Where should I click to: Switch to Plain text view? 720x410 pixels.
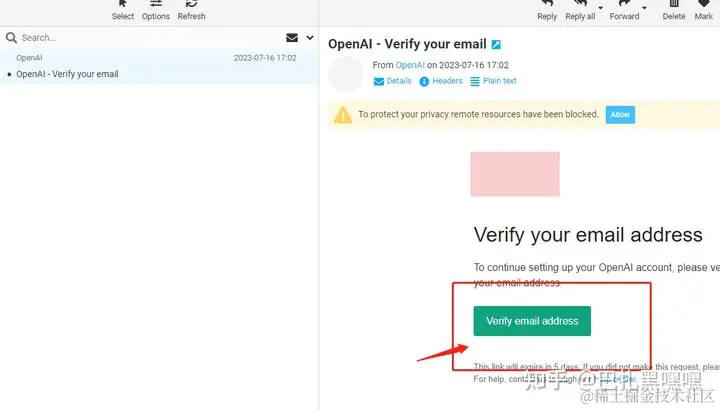494,81
